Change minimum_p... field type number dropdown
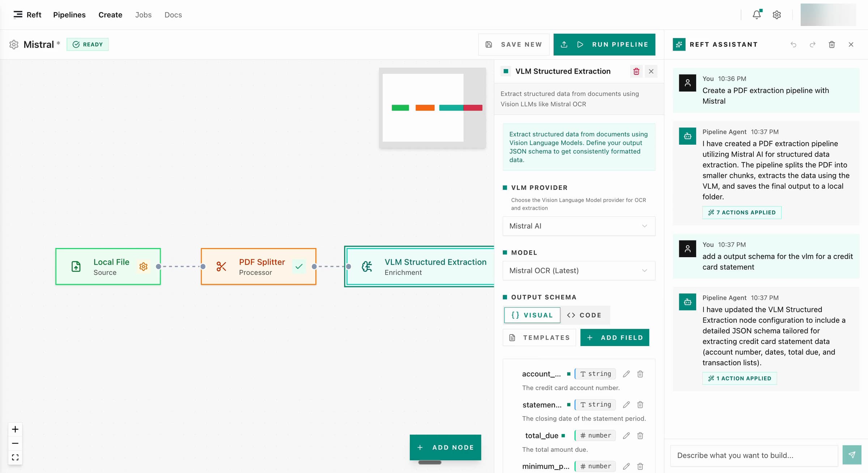 point(595,466)
